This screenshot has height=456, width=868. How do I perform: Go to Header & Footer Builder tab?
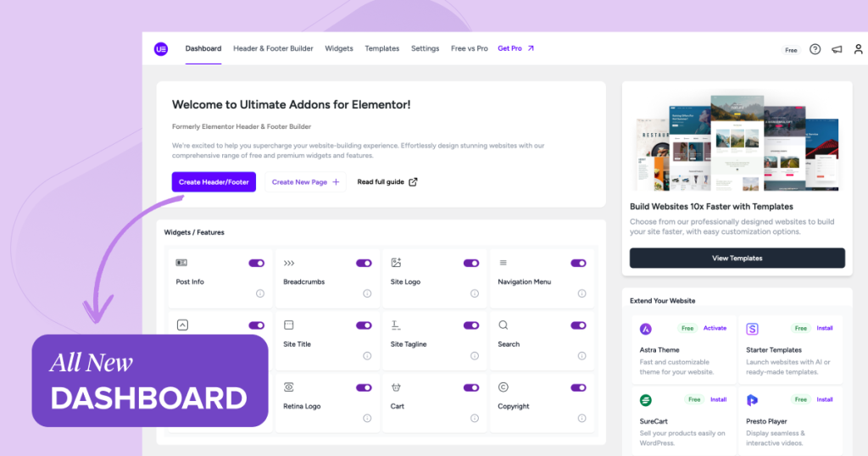click(x=273, y=48)
